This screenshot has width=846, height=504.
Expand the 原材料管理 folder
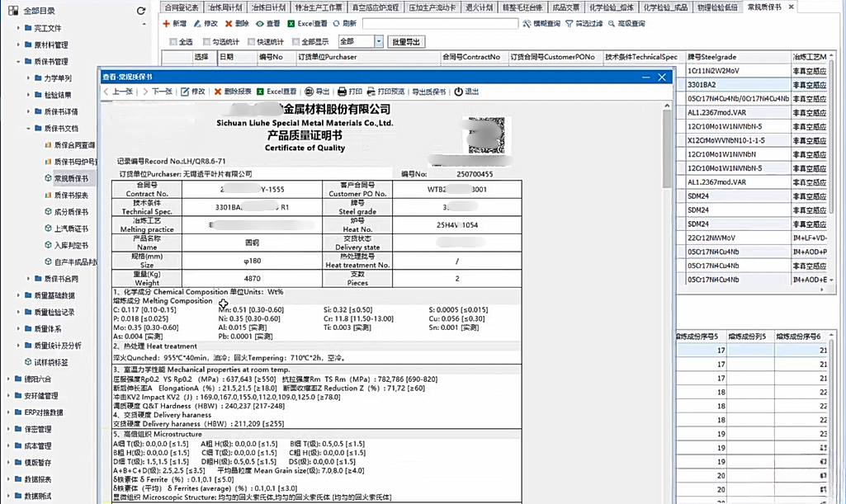[18, 45]
